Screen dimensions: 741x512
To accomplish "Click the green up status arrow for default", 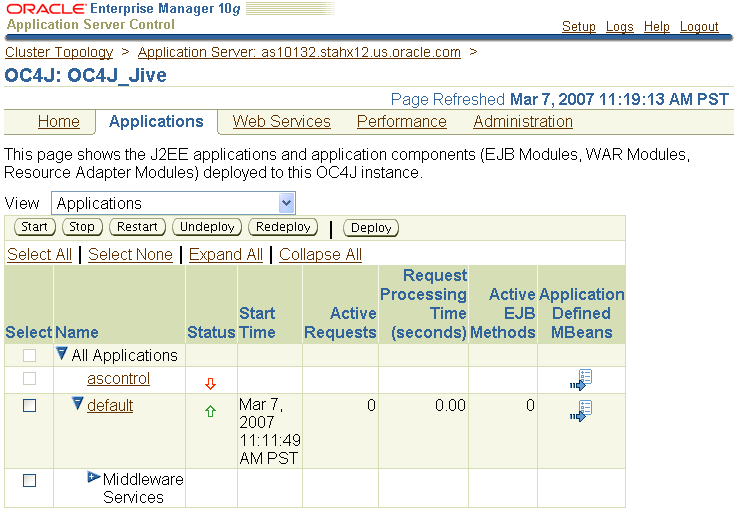I will point(210,411).
